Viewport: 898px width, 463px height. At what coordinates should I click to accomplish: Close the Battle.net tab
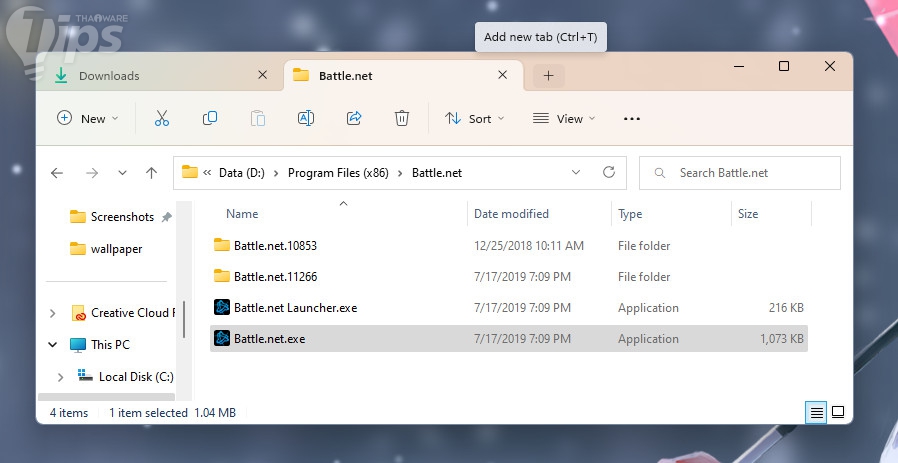point(502,74)
